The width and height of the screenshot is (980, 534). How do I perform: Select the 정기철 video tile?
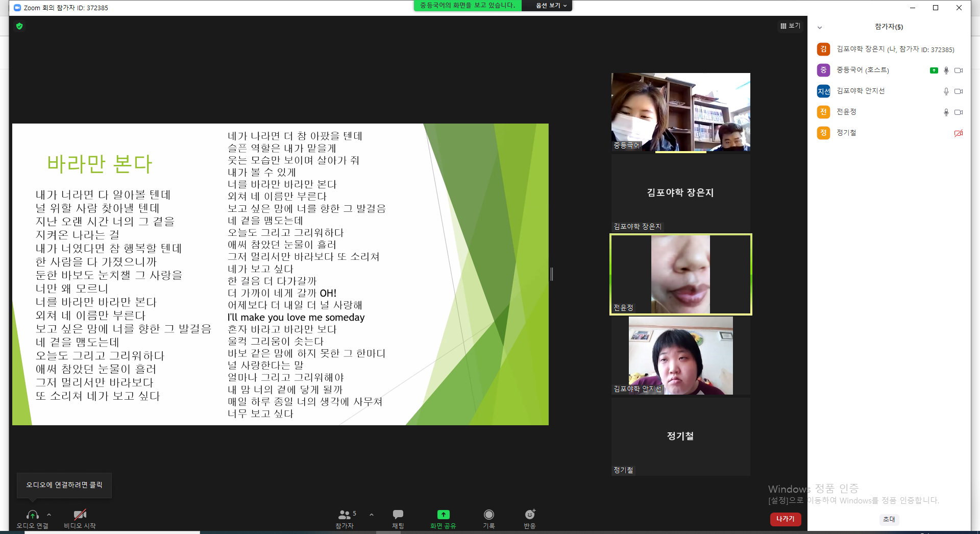[681, 436]
